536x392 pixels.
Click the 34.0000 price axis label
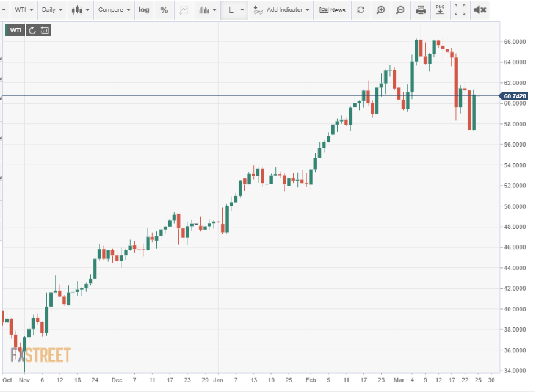click(x=515, y=371)
